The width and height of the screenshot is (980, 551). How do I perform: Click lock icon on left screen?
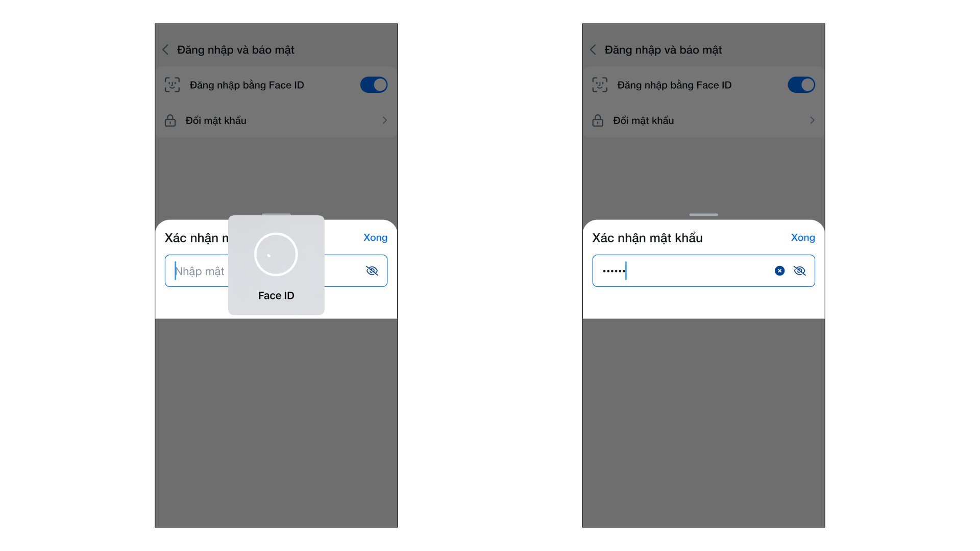tap(170, 120)
